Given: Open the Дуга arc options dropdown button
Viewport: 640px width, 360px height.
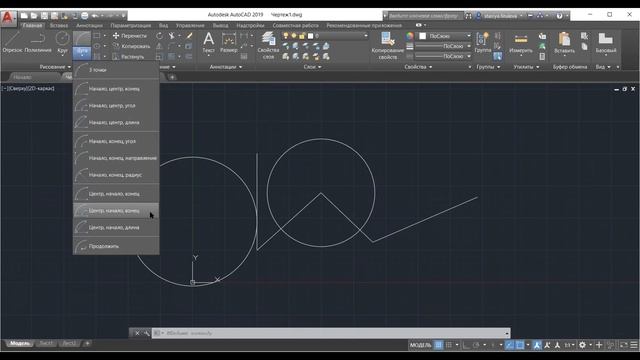Looking at the screenshot, I should [82, 53].
